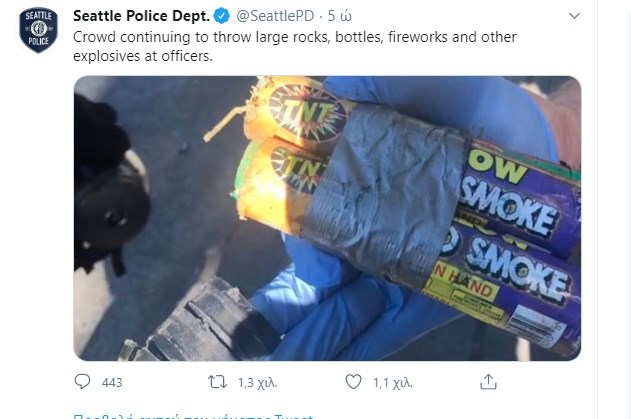Like the tweet with the heart icon

tap(353, 382)
